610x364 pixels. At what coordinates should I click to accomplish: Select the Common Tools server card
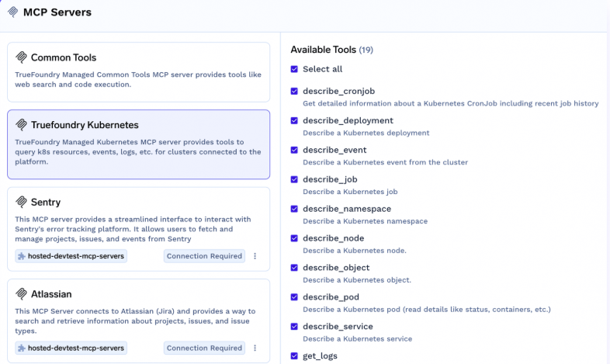coord(138,72)
